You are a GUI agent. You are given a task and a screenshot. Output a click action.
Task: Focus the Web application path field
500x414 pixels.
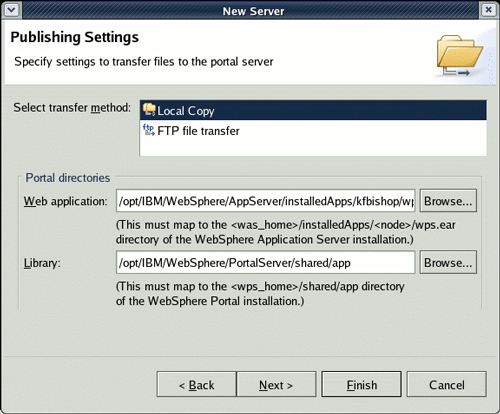click(265, 201)
